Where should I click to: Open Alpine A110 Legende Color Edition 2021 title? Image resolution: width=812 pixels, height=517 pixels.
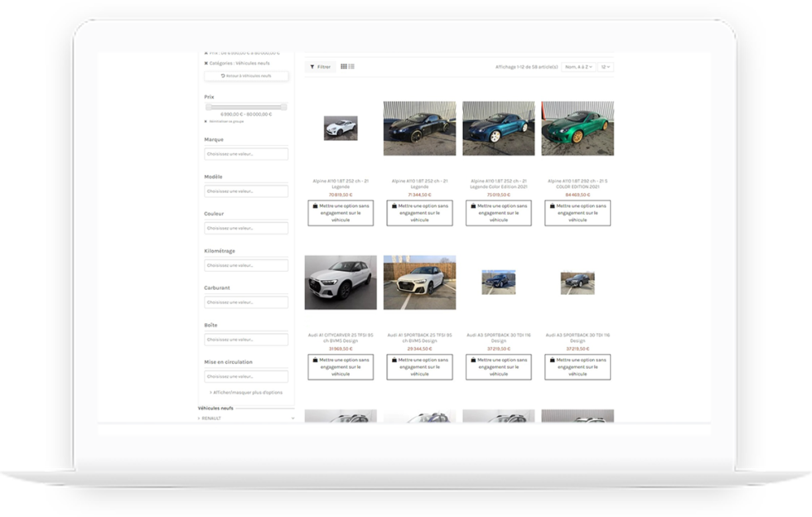point(499,185)
